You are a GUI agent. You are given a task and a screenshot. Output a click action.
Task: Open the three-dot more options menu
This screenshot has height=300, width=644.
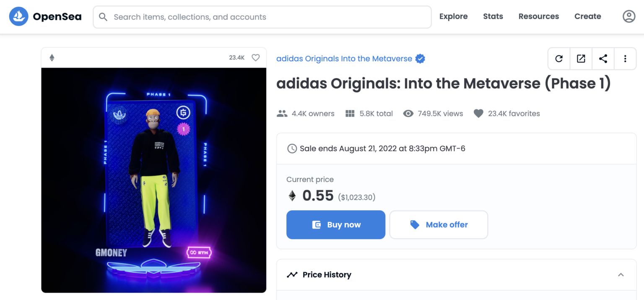[x=625, y=59]
